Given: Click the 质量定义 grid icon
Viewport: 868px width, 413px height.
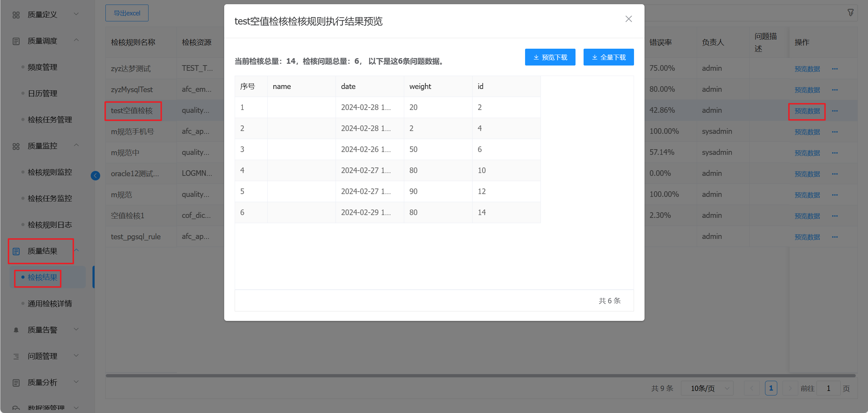Looking at the screenshot, I should (x=16, y=15).
